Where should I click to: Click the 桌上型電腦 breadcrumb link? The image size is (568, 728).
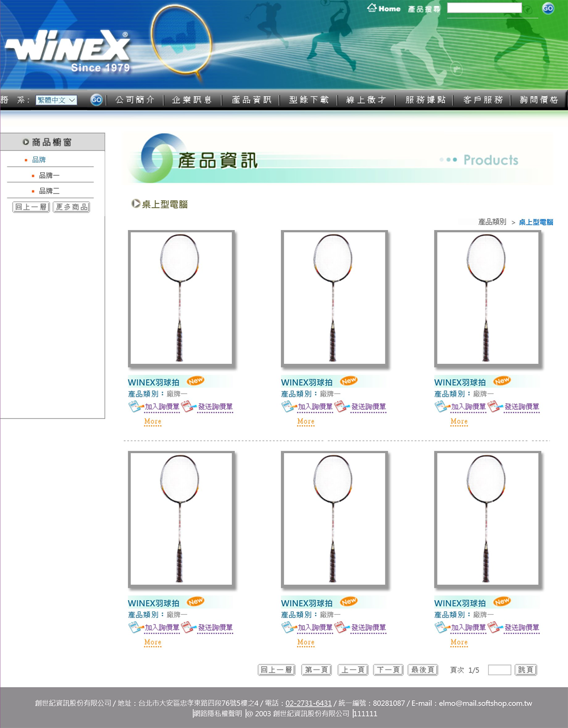click(536, 222)
